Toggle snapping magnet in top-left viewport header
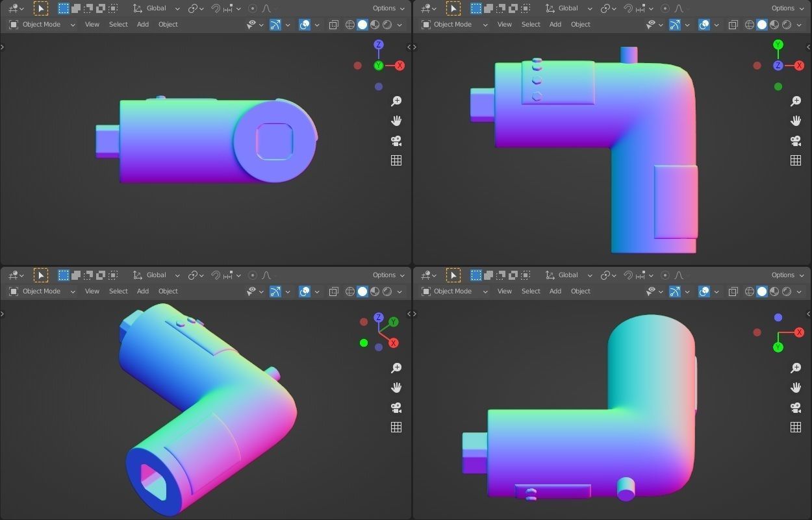This screenshot has width=812, height=520. pyautogui.click(x=216, y=8)
